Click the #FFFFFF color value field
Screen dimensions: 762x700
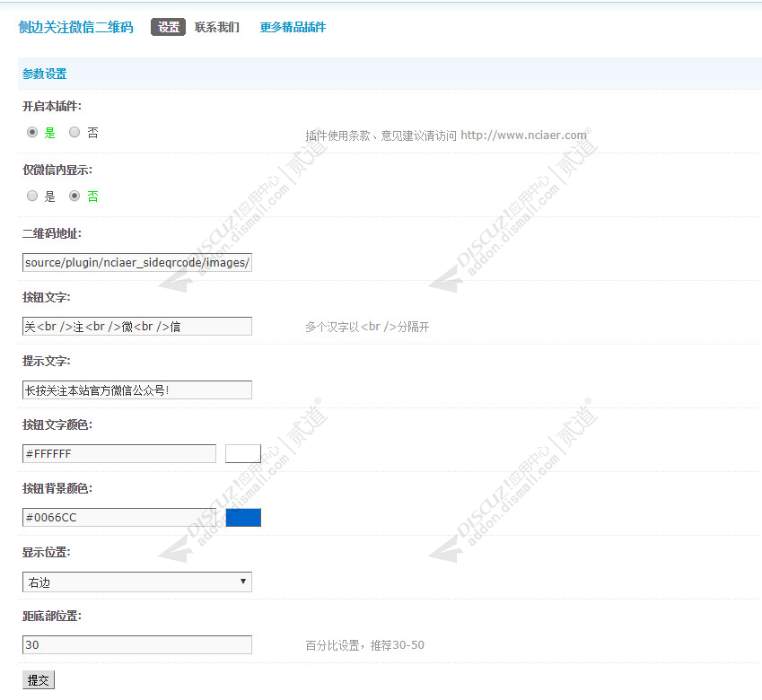119,454
